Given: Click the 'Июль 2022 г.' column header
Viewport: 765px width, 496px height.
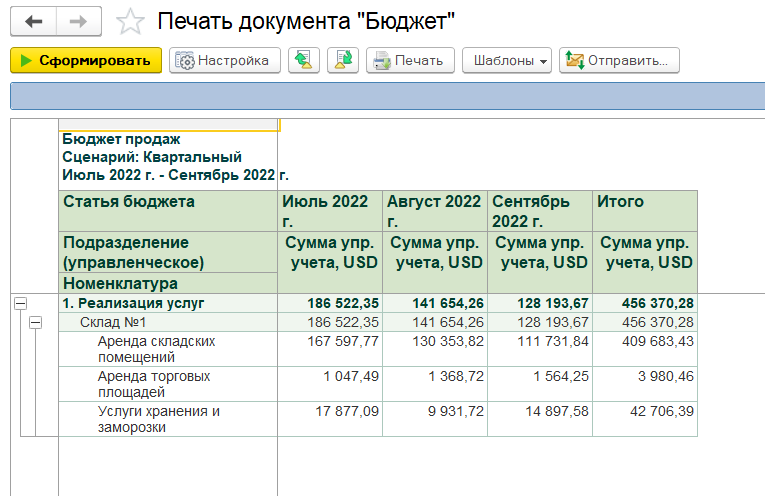Looking at the screenshot, I should coord(330,211).
